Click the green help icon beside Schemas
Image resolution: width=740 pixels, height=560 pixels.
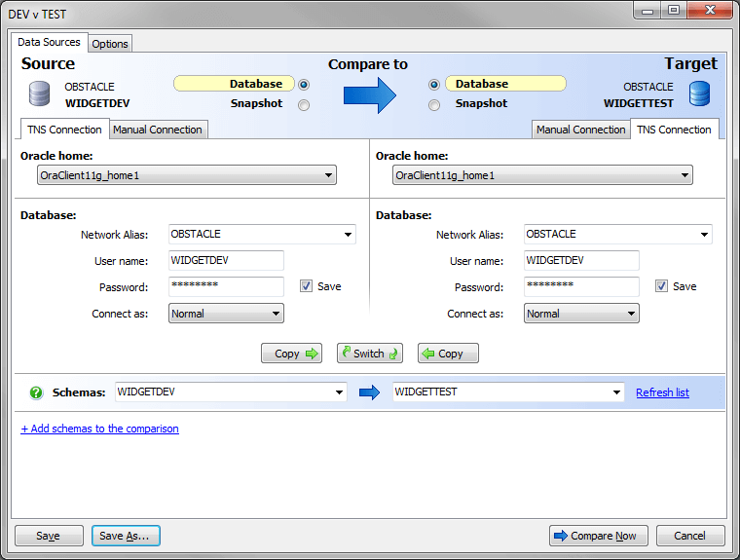36,392
